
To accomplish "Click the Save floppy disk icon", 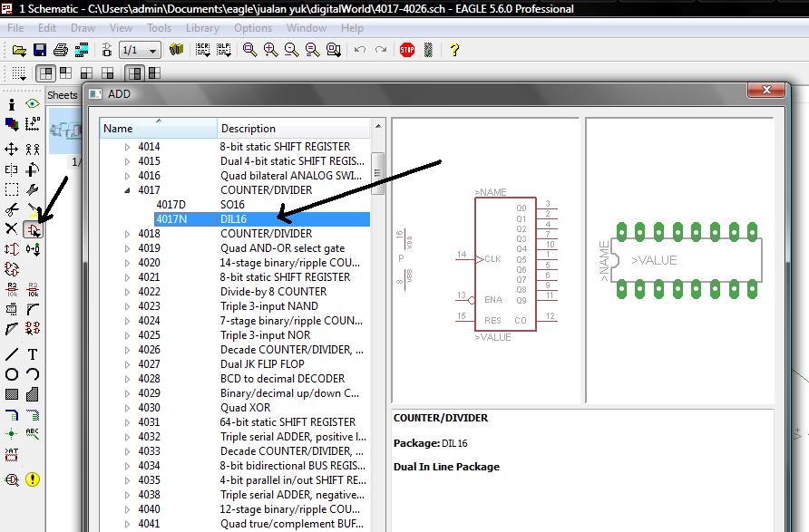I will (x=39, y=50).
